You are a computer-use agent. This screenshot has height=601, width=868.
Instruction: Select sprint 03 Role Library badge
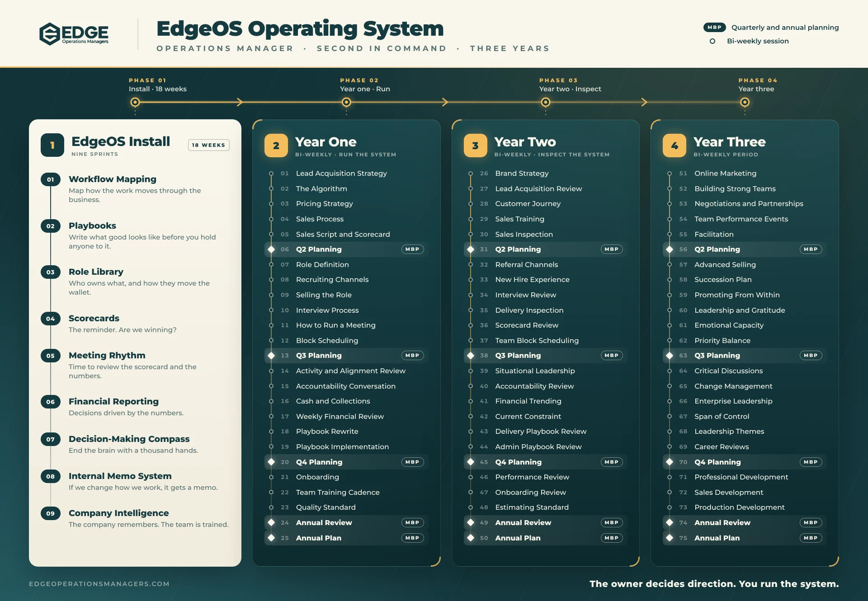pyautogui.click(x=51, y=272)
